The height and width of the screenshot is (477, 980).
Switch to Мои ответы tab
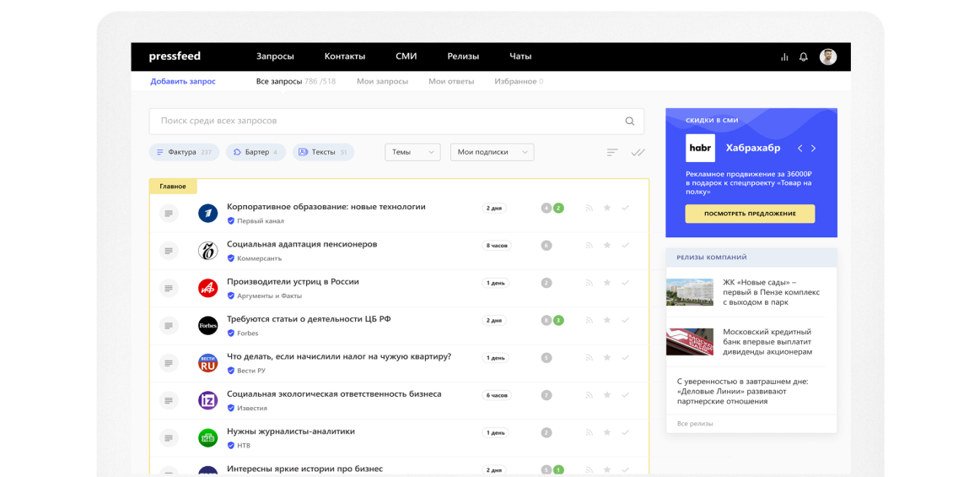tap(451, 81)
